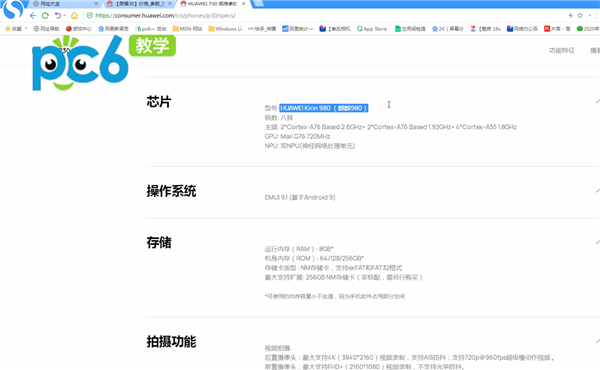The height and width of the screenshot is (370, 600).
Task: Go back with the back arrow
Action: 33,16
